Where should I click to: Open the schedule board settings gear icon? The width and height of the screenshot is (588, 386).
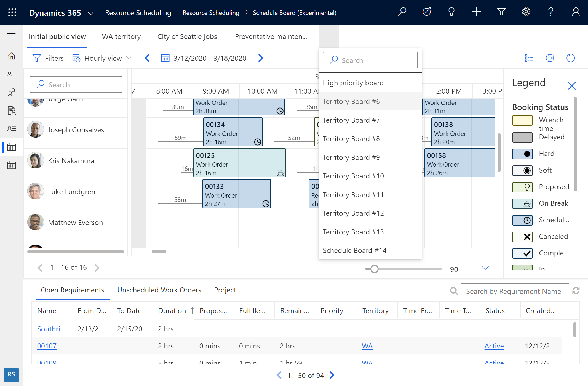[x=550, y=57]
